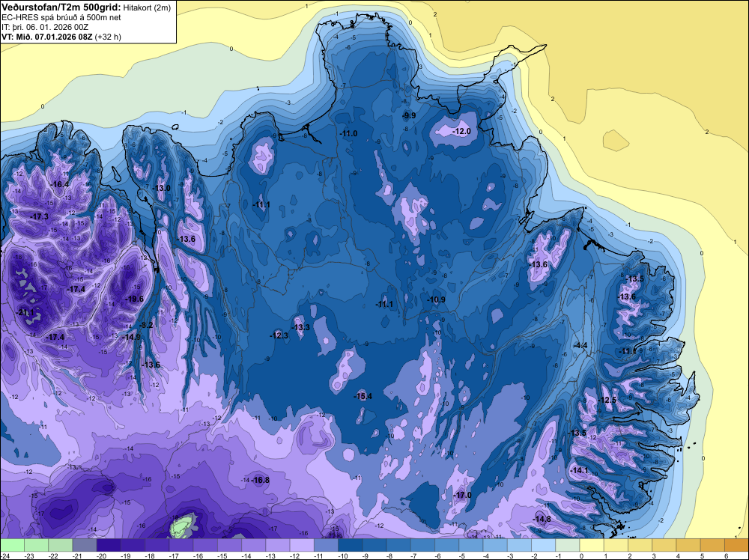Click the orange legend swatch labeled 6
Image resolution: width=749 pixels, height=560 pixels.
(736, 545)
